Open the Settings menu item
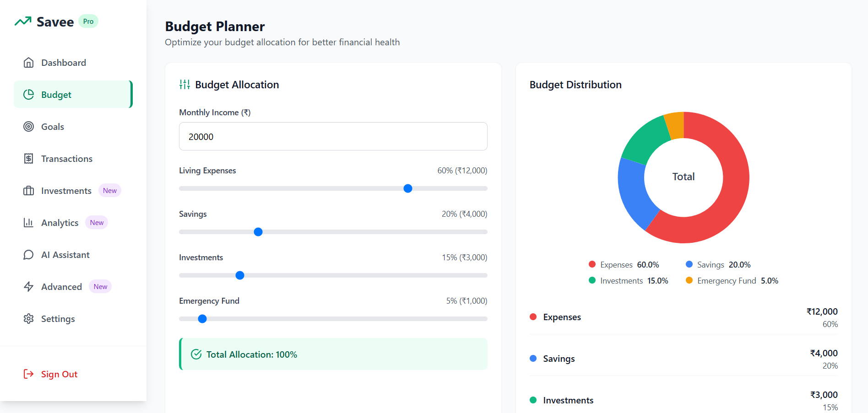The image size is (868, 413). coord(73,319)
